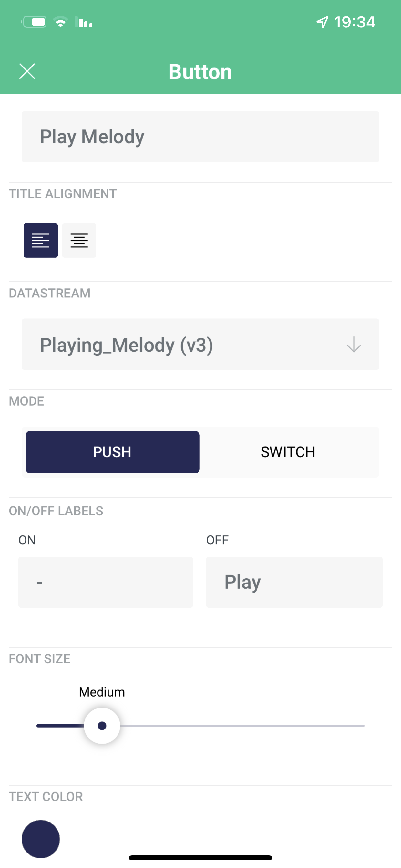Click the font size slider handle
Screen dimensions: 401x868
(102, 726)
